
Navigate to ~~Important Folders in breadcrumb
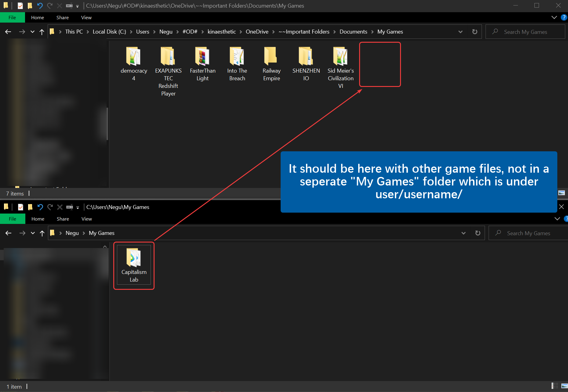pos(304,32)
